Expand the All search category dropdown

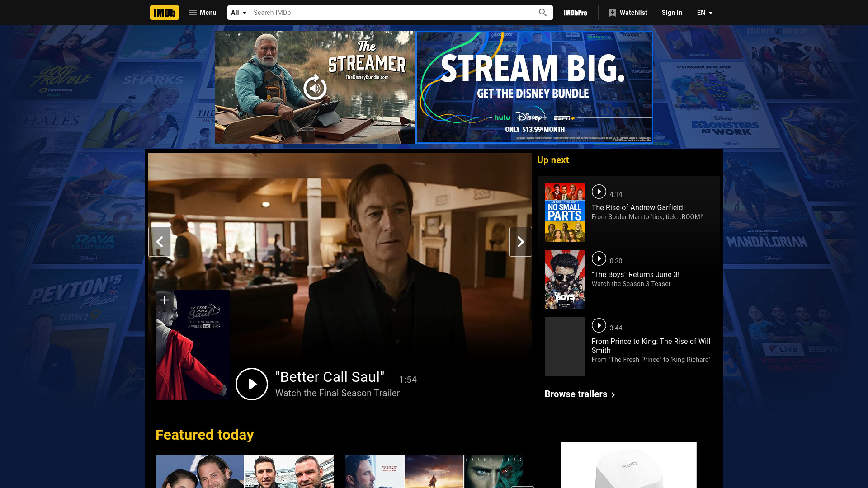tap(239, 13)
